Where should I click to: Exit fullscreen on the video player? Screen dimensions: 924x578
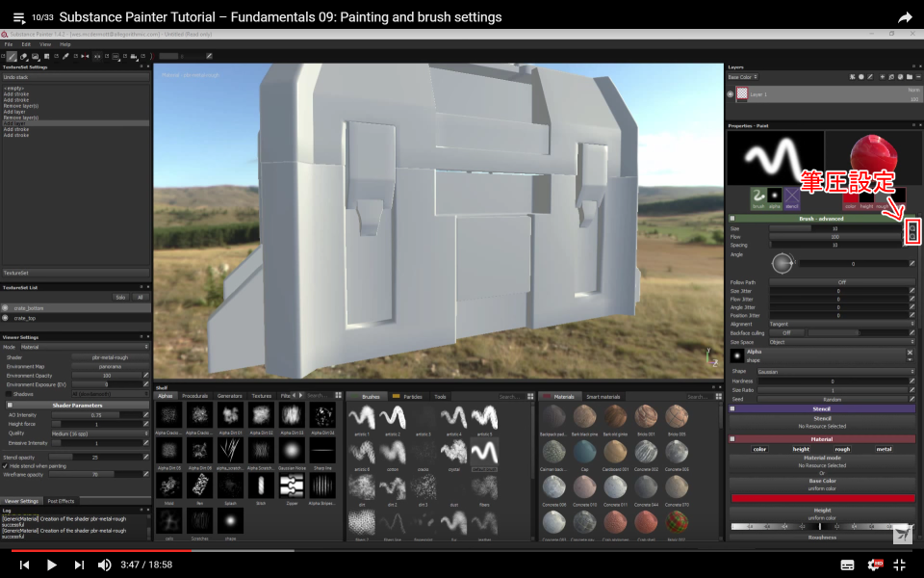[900, 565]
